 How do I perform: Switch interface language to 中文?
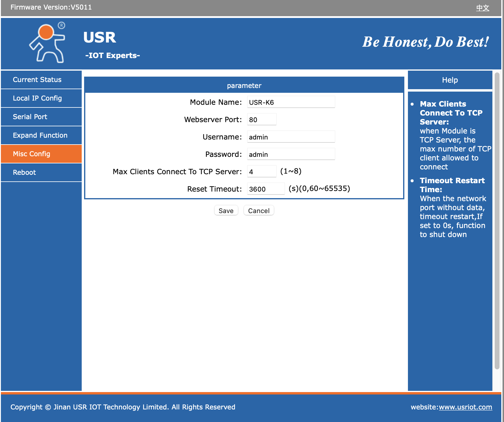pos(482,8)
